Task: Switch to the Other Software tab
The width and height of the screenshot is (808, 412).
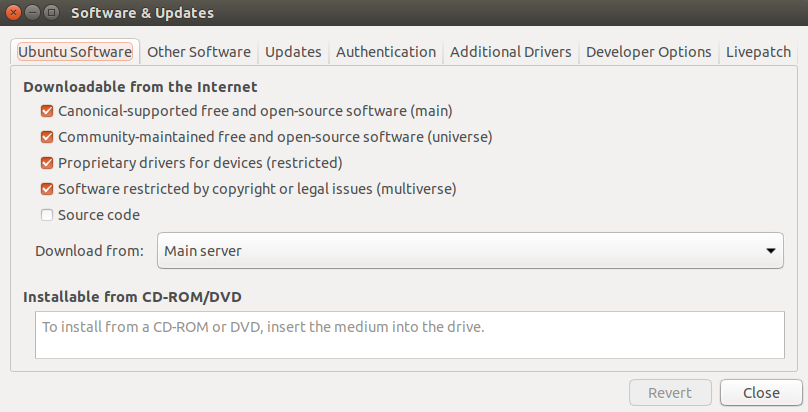Action: tap(199, 52)
